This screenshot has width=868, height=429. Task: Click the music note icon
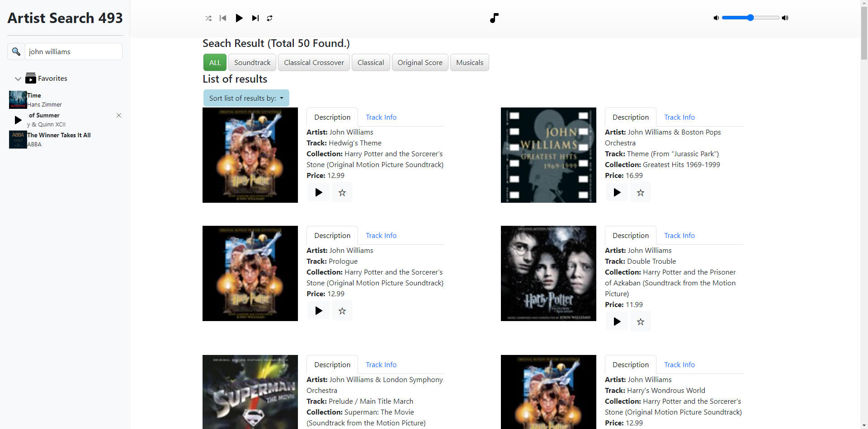[494, 18]
